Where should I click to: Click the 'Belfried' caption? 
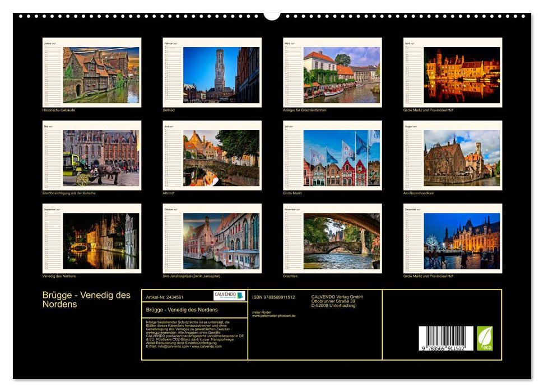click(169, 110)
